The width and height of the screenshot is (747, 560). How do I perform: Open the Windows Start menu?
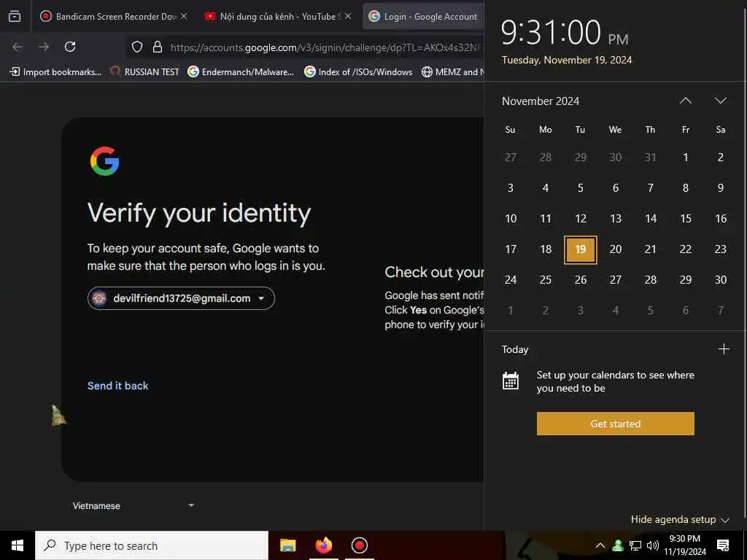coord(18,545)
